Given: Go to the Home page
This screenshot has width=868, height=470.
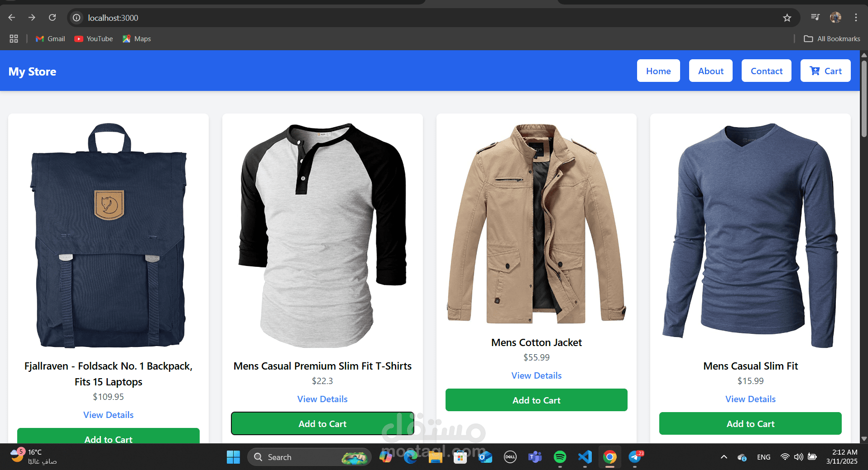Looking at the screenshot, I should (658, 71).
